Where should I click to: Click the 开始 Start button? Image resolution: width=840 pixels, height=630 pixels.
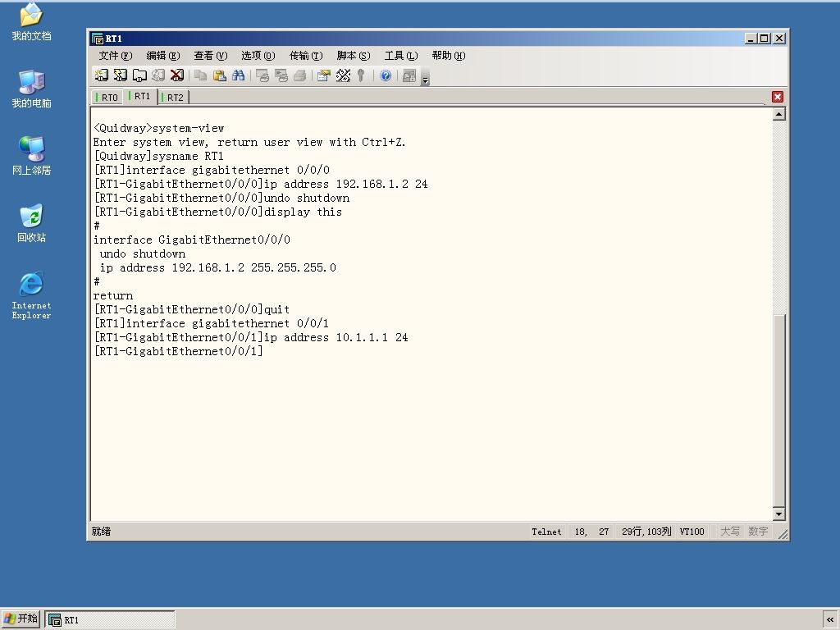click(21, 619)
